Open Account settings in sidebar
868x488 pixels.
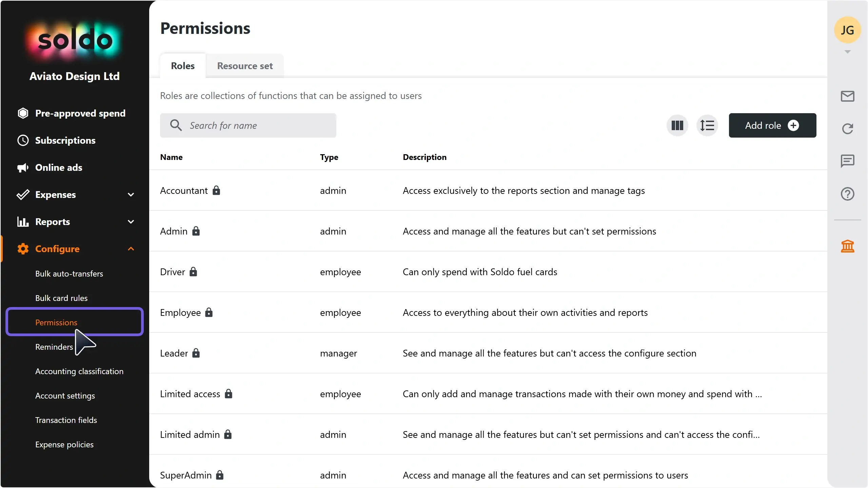click(x=65, y=395)
